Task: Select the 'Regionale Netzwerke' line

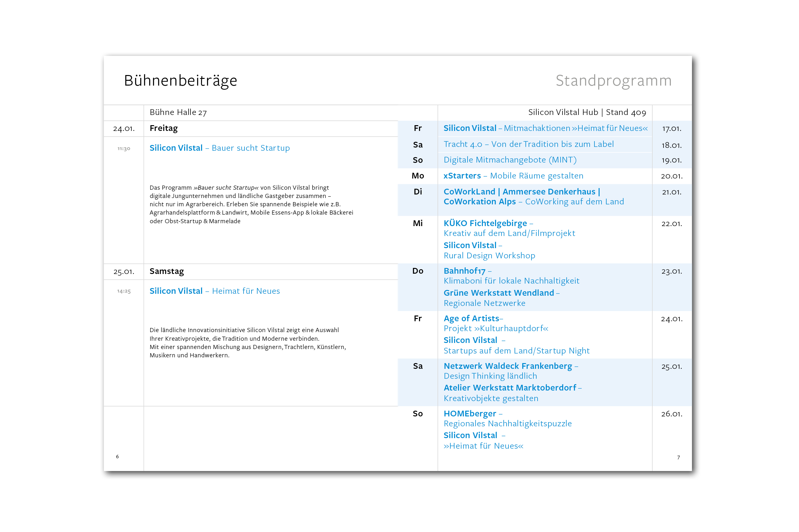Action: tap(484, 303)
